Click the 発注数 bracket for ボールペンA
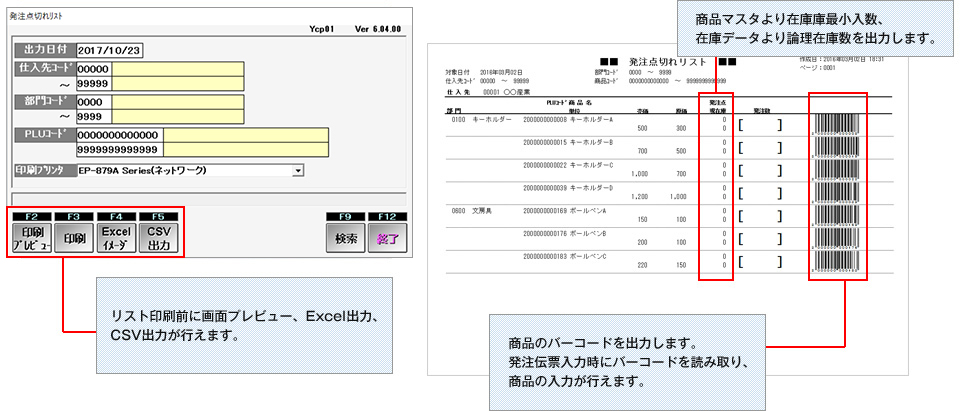 point(760,218)
